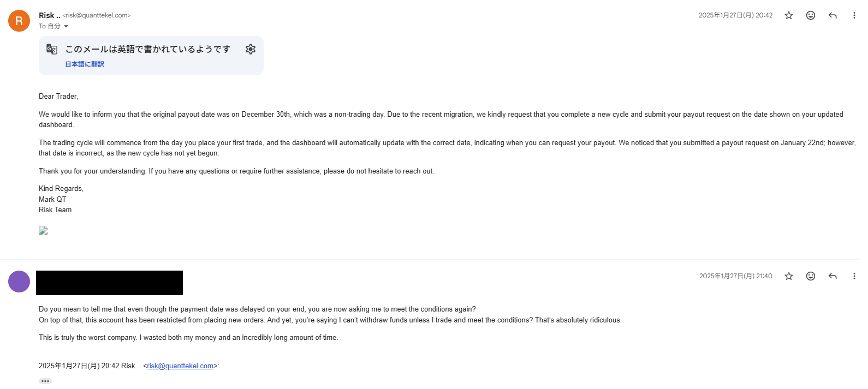868x389 pixels.
Task: Star the first email from Risk
Action: 789,15
